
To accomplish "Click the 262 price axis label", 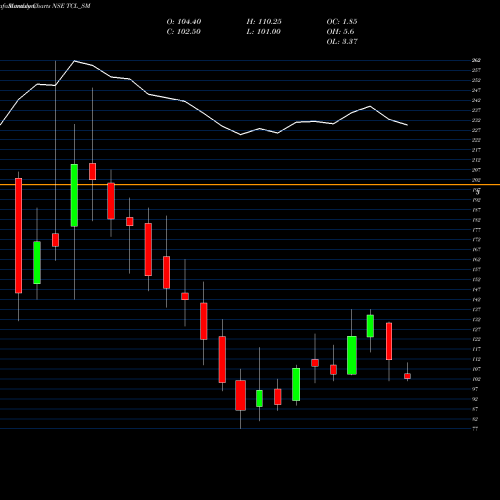I will 476,60.
